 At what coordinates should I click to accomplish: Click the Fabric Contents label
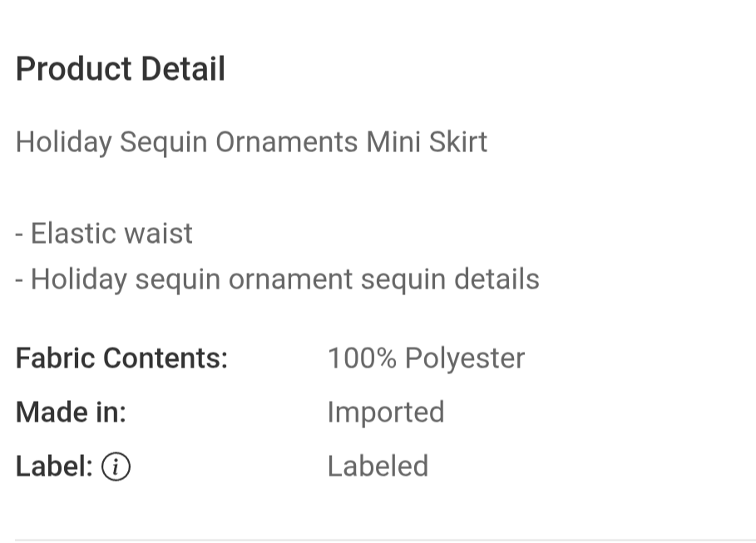pos(121,358)
